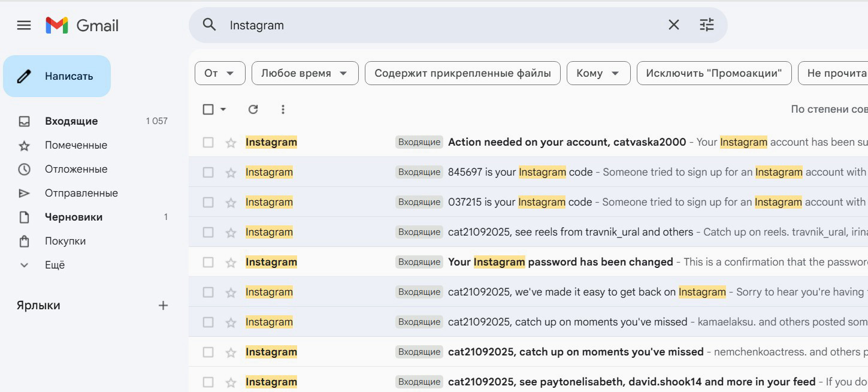This screenshot has height=392, width=868.
Task: Click the Написать compose button
Action: 56,76
